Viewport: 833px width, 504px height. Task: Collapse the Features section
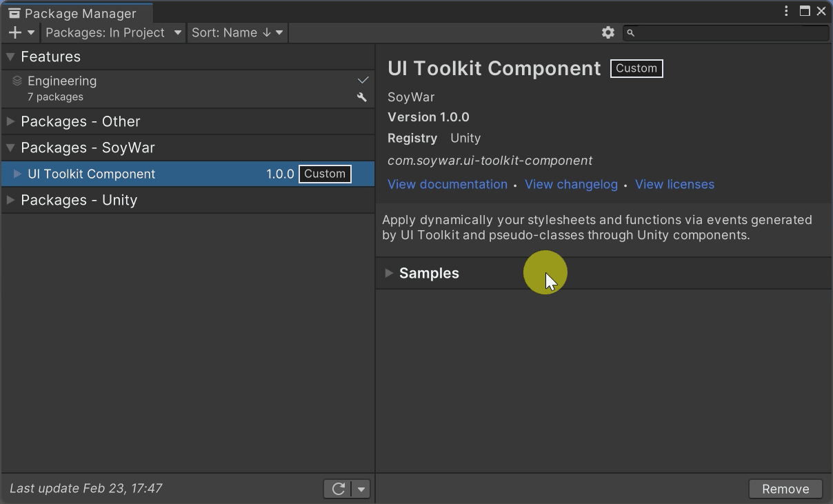[10, 57]
